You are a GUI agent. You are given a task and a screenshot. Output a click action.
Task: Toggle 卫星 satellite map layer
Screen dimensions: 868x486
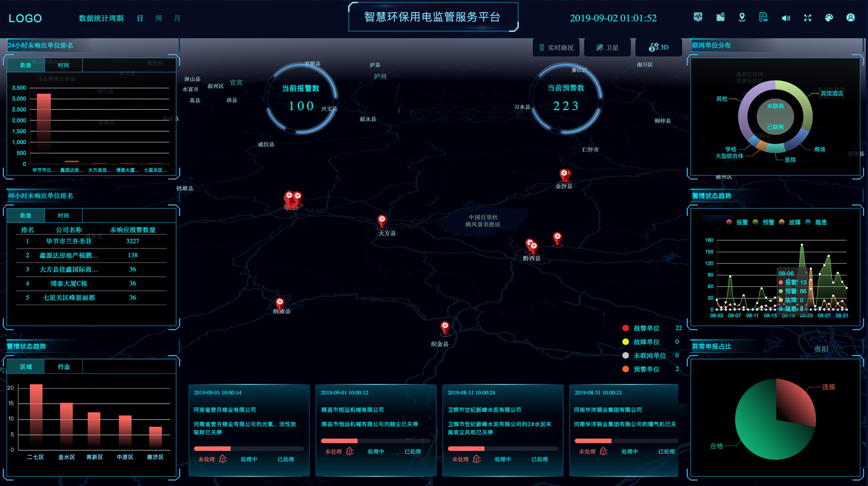(607, 47)
